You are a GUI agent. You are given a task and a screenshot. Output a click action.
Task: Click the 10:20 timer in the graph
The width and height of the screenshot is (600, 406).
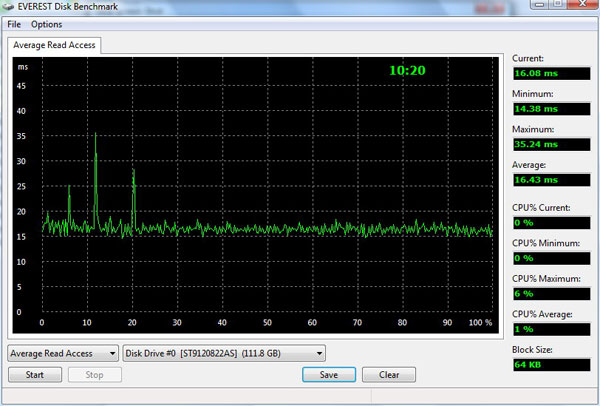(407, 70)
